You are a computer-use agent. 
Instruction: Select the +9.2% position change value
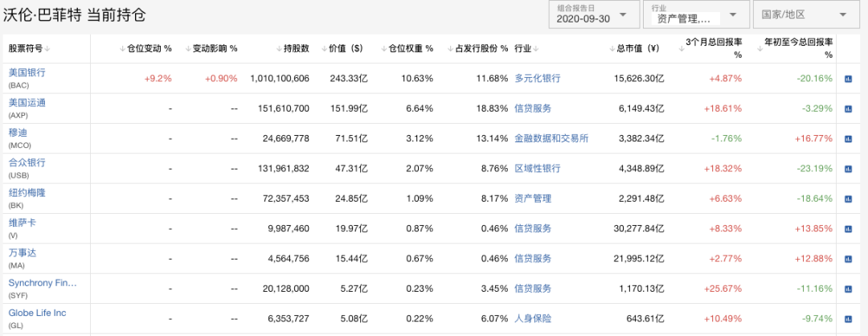[x=158, y=79]
